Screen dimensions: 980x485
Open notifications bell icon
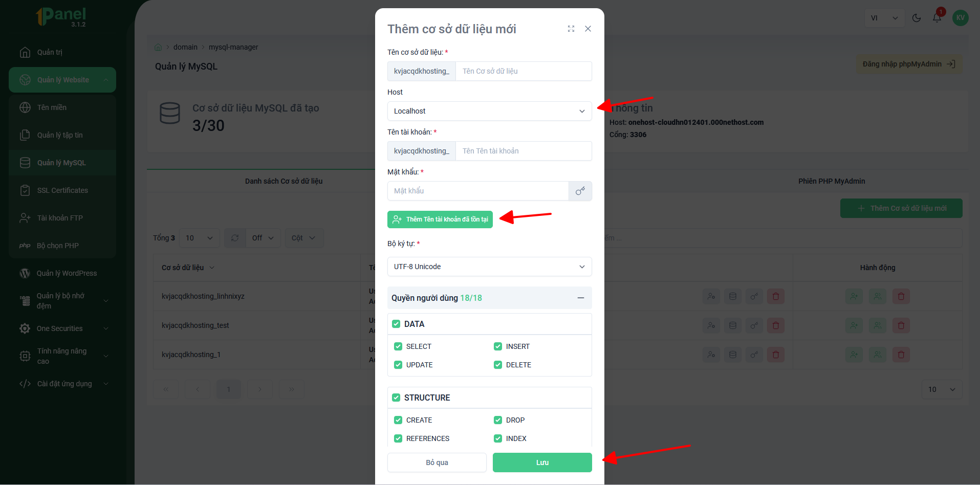tap(937, 18)
